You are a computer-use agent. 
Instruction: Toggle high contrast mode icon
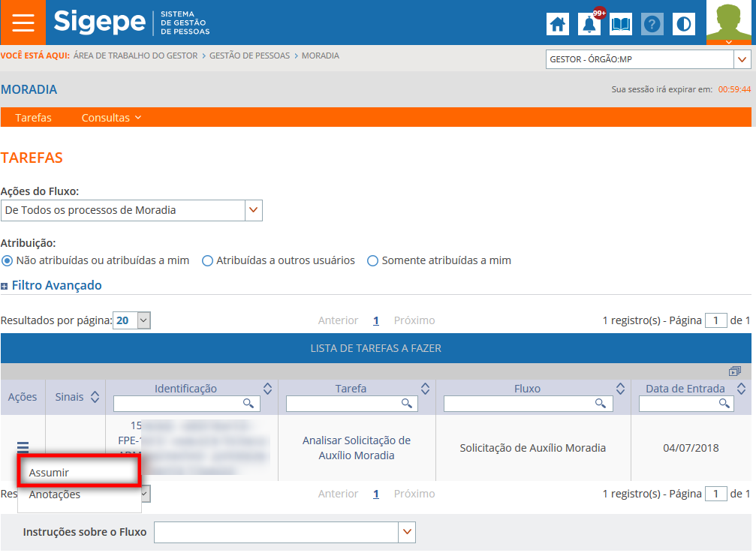pos(684,24)
